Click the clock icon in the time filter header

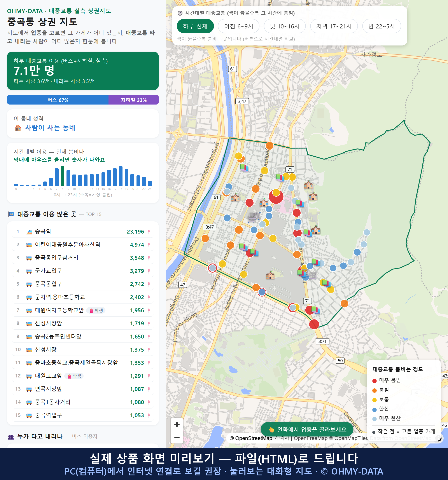(180, 13)
